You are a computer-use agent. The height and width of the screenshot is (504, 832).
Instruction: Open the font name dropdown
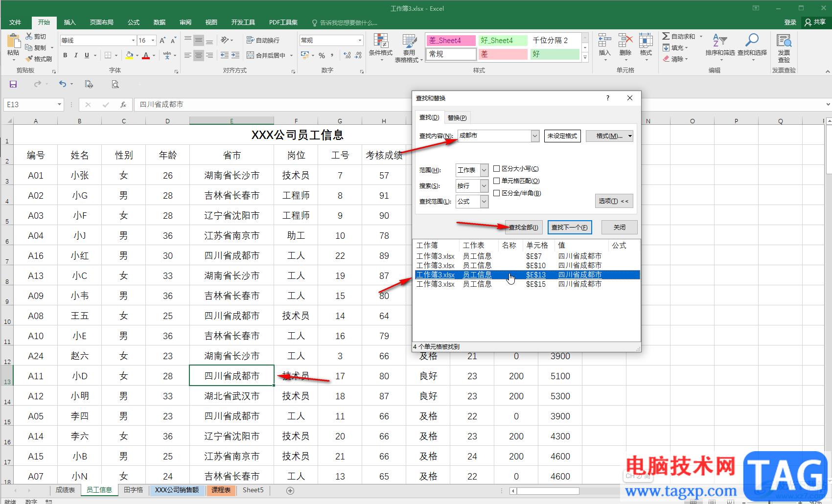tap(133, 40)
